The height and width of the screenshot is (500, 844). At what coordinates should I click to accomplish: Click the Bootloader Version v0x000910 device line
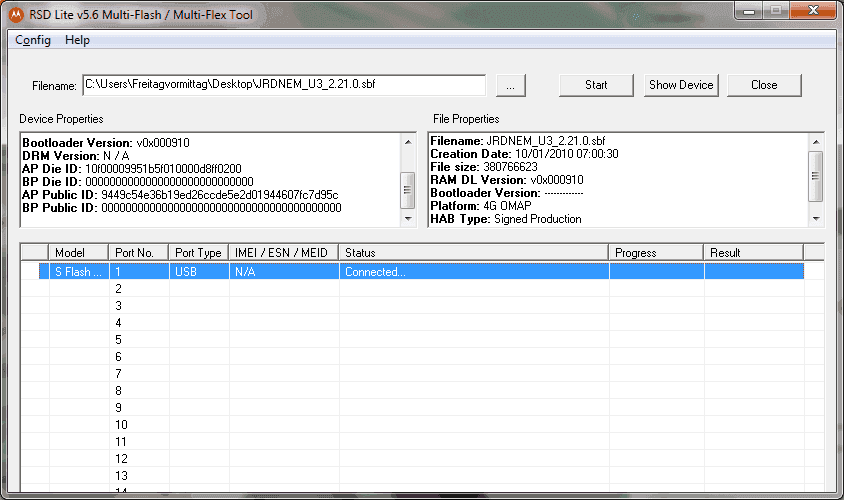106,143
